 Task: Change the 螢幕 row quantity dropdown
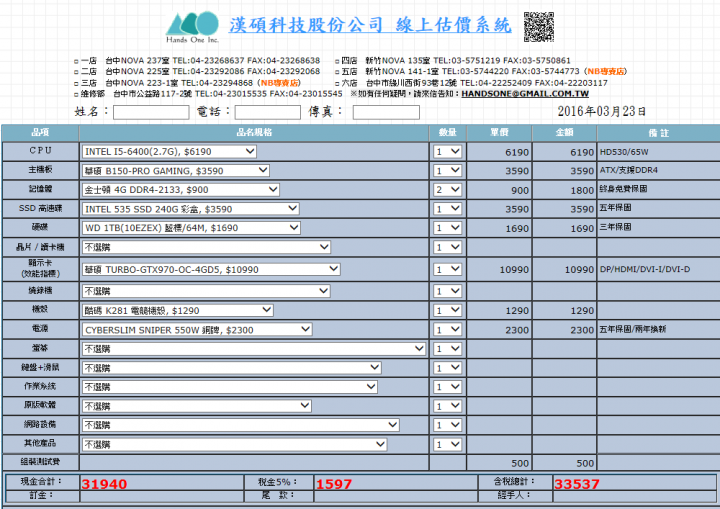pyautogui.click(x=447, y=349)
